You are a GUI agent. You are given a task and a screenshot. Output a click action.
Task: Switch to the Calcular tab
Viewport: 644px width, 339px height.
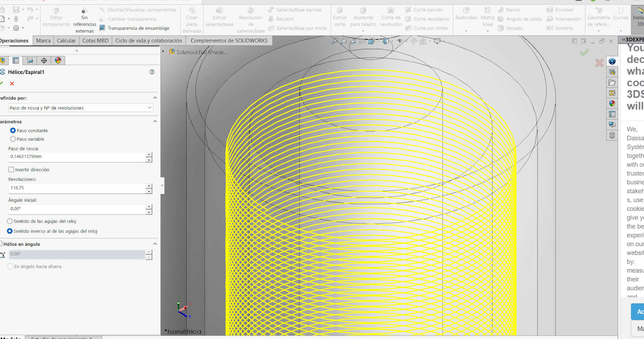[66, 41]
